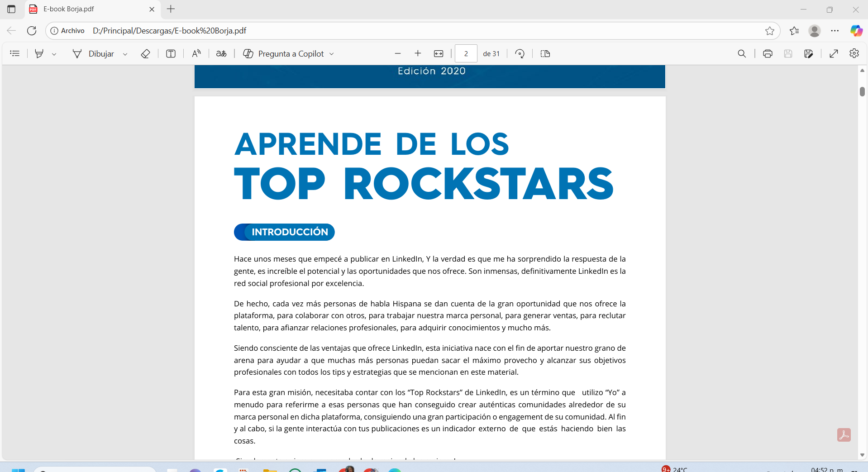Open the Pregunta a Copilot dropdown arrow

point(332,54)
